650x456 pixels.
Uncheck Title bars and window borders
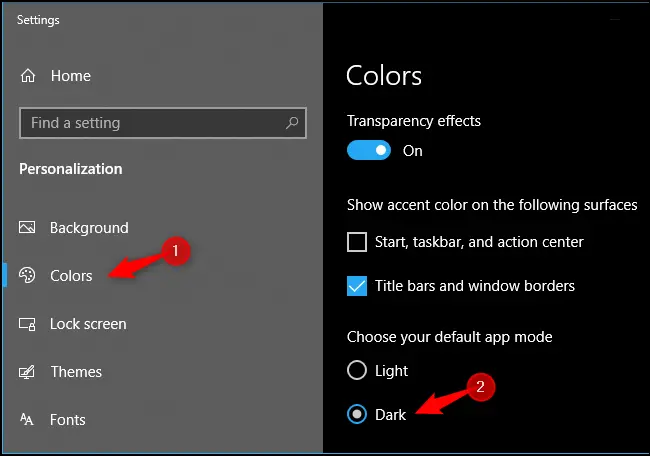[x=357, y=286]
